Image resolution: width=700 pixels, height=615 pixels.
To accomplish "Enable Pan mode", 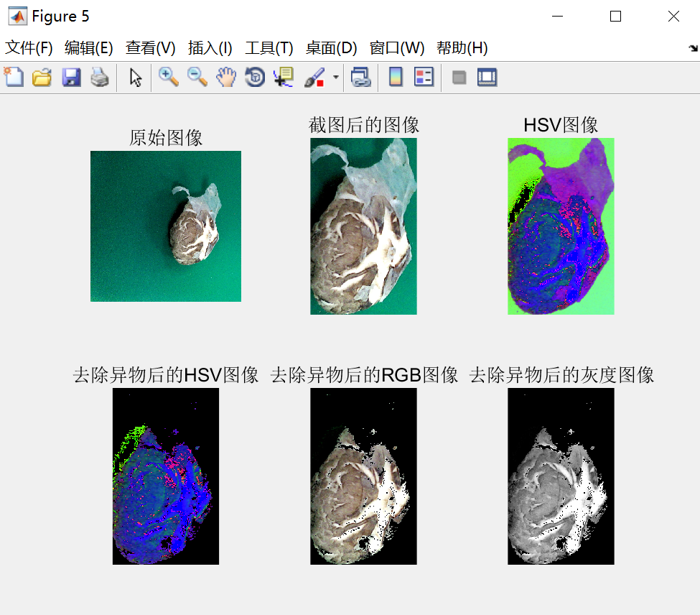I will (x=226, y=77).
